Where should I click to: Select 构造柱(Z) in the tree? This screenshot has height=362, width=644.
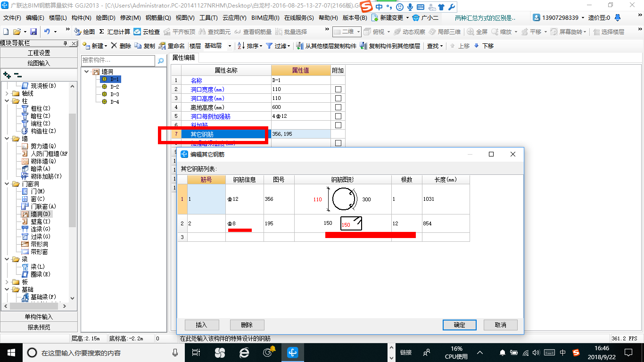pos(39,131)
